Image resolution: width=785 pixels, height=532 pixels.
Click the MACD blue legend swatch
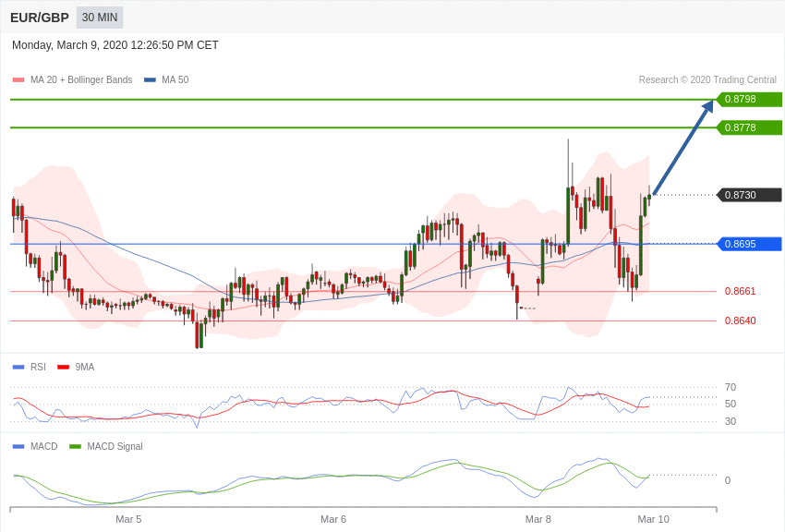pyautogui.click(x=18, y=446)
